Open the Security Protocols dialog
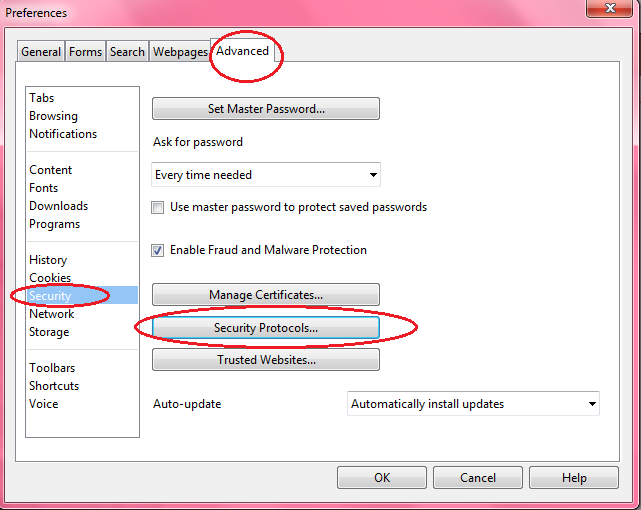Image resolution: width=641 pixels, height=510 pixels. [x=266, y=327]
